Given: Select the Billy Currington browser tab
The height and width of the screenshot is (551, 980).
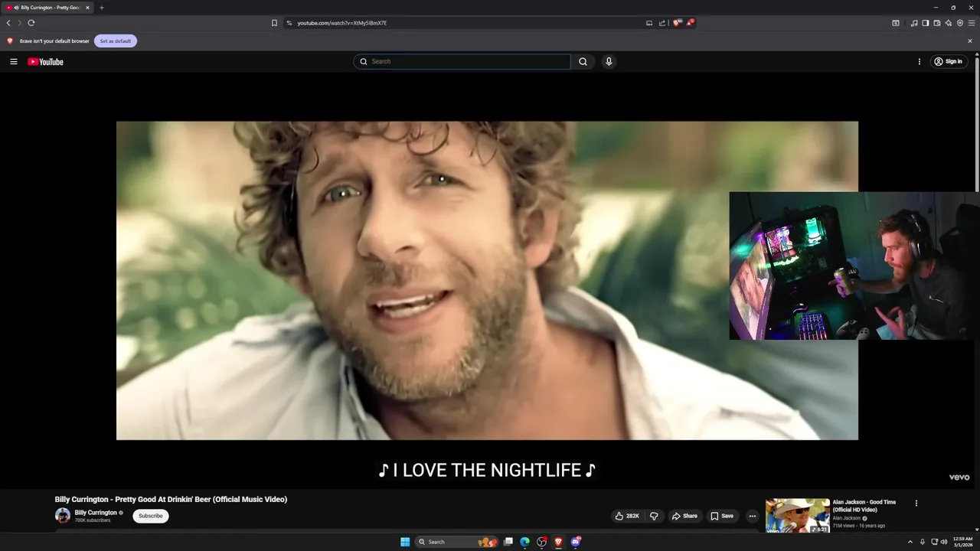Looking at the screenshot, I should click(x=48, y=8).
